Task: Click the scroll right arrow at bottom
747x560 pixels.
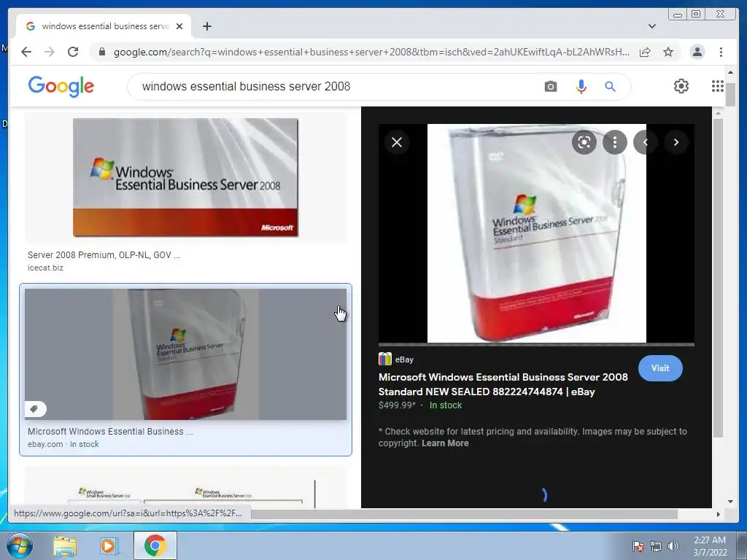Action: [x=719, y=514]
